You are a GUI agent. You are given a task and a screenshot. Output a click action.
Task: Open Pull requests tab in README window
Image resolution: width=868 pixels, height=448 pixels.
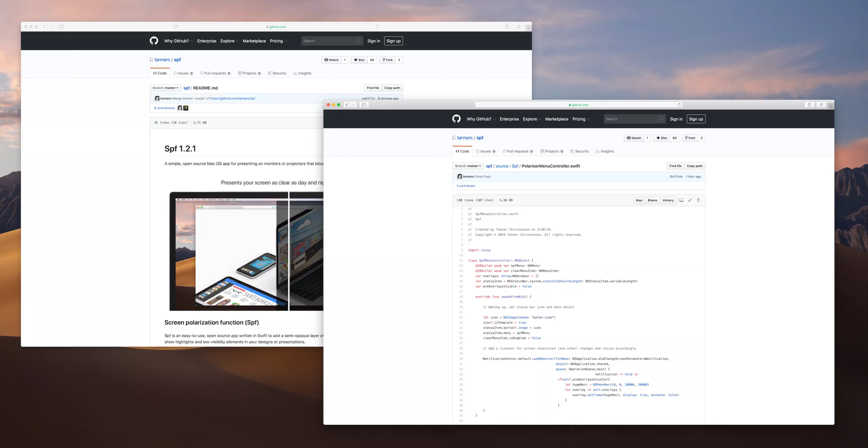pyautogui.click(x=215, y=73)
